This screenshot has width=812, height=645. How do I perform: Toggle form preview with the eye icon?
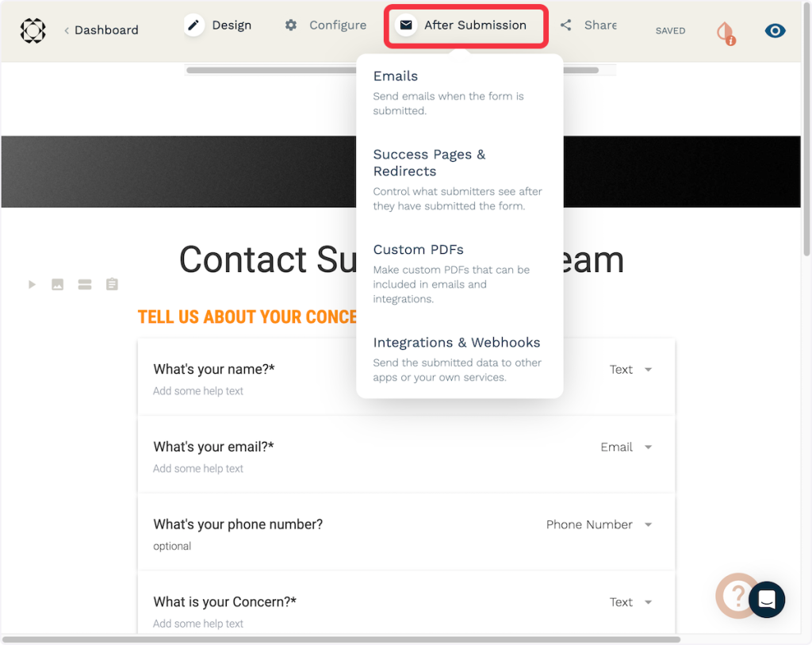pyautogui.click(x=775, y=31)
